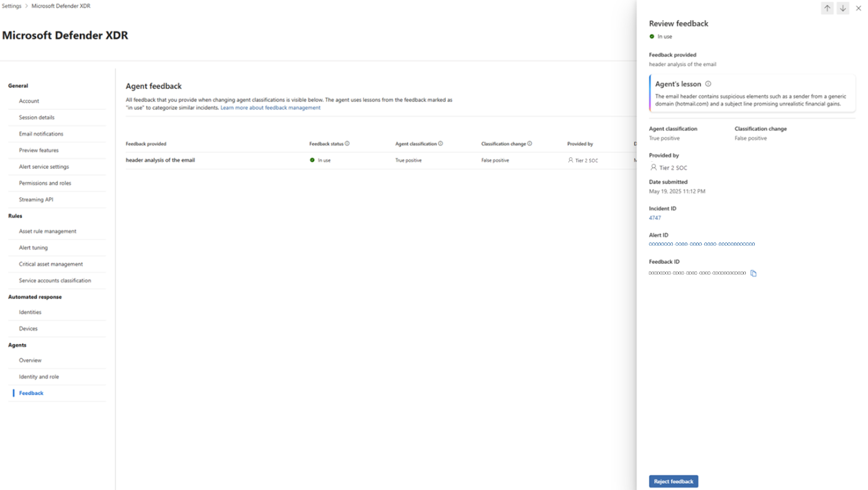Viewport: 868px width, 490px height.
Task: Sort by Feedback provided column header
Action: [146, 144]
